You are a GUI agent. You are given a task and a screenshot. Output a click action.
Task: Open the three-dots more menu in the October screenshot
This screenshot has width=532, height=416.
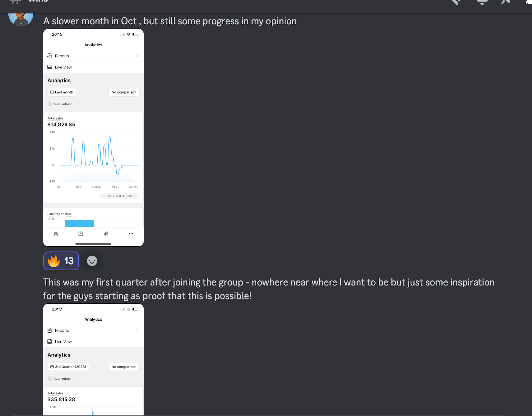(x=131, y=234)
